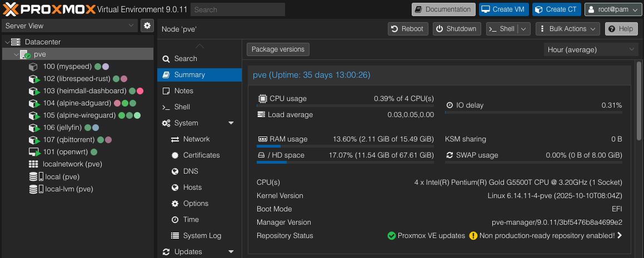Open the Hour (average) timeframe dropdown
This screenshot has width=644, height=258.
[x=591, y=49]
